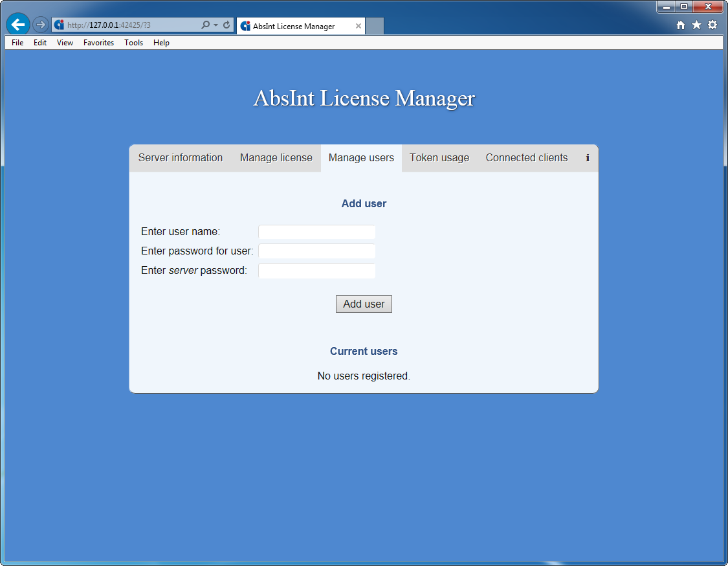Click the 'AbsInt License Manager' page title

(364, 98)
